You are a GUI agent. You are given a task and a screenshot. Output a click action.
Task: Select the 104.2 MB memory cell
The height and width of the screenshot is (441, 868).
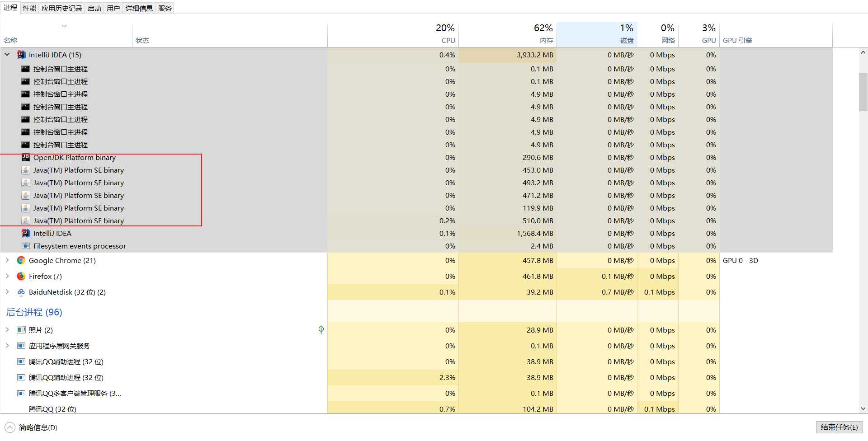click(508, 408)
